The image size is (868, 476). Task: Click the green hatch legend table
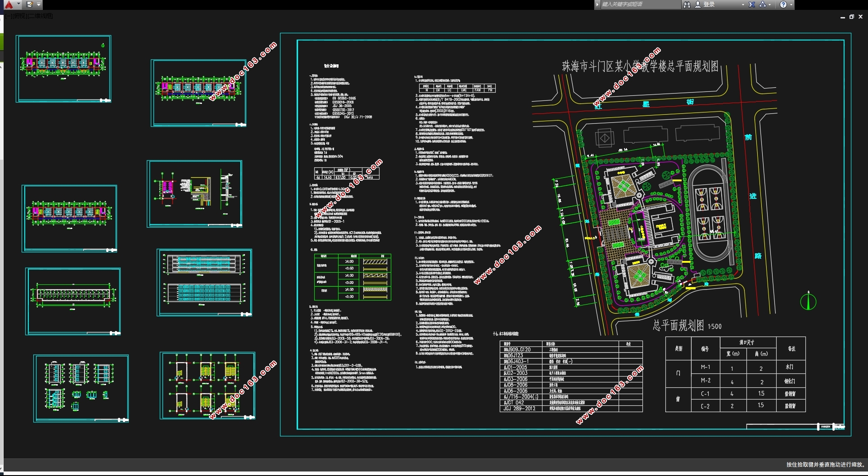pos(353,277)
